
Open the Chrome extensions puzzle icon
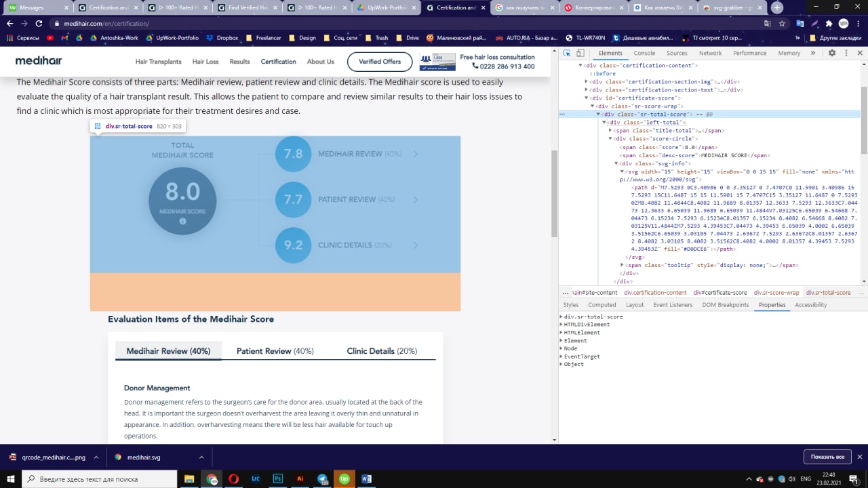[x=829, y=23]
